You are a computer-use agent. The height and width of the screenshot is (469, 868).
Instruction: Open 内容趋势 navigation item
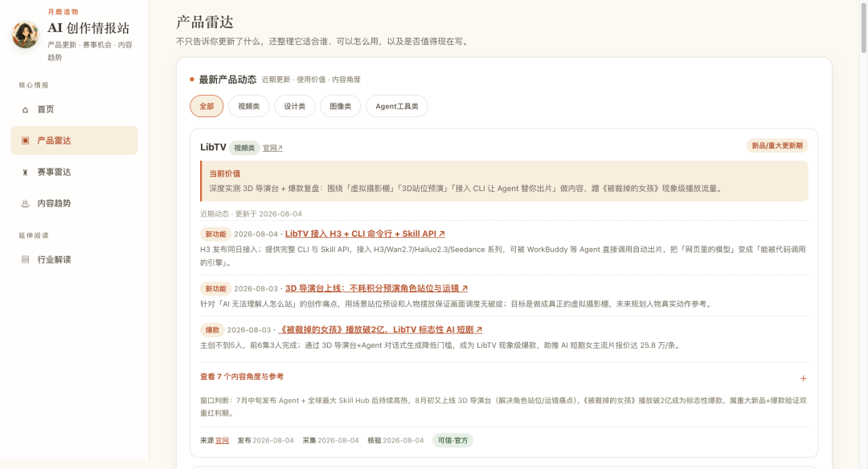(74, 203)
